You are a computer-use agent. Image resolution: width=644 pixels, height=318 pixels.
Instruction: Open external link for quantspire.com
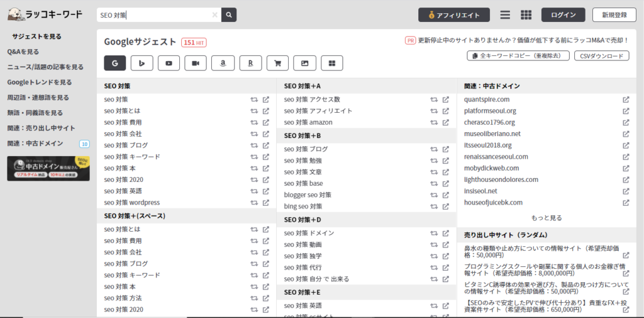(x=626, y=99)
